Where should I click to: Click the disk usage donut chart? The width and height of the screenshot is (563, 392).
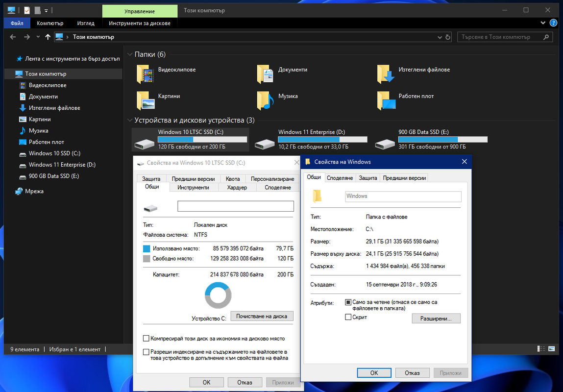(x=218, y=295)
